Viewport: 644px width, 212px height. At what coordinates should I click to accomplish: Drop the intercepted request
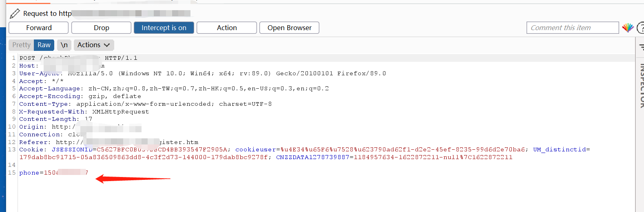pyautogui.click(x=101, y=28)
